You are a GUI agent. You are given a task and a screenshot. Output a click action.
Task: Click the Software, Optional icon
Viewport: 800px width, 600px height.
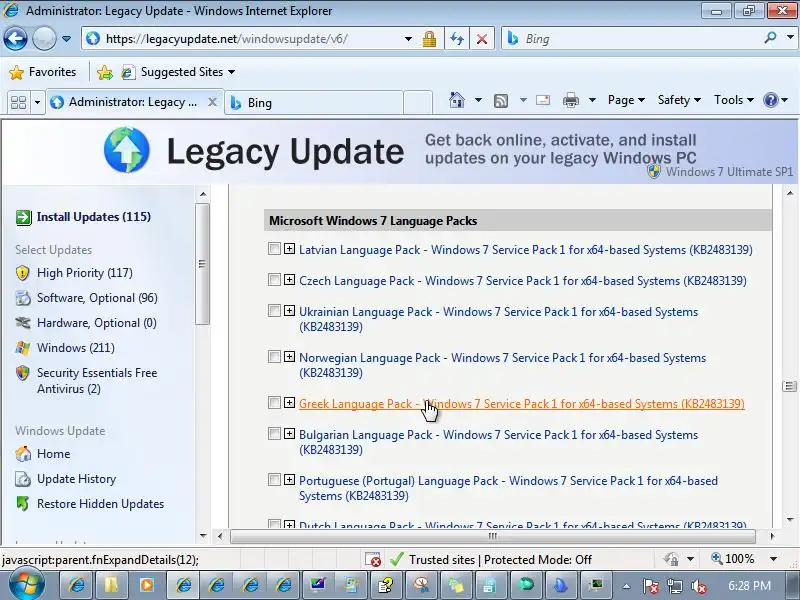pyautogui.click(x=22, y=298)
